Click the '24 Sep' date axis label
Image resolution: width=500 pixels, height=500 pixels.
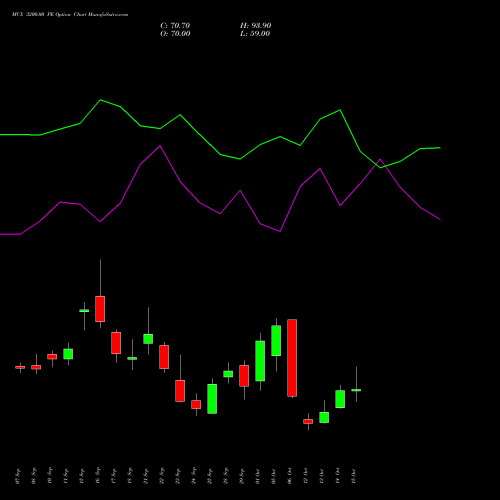194,476
